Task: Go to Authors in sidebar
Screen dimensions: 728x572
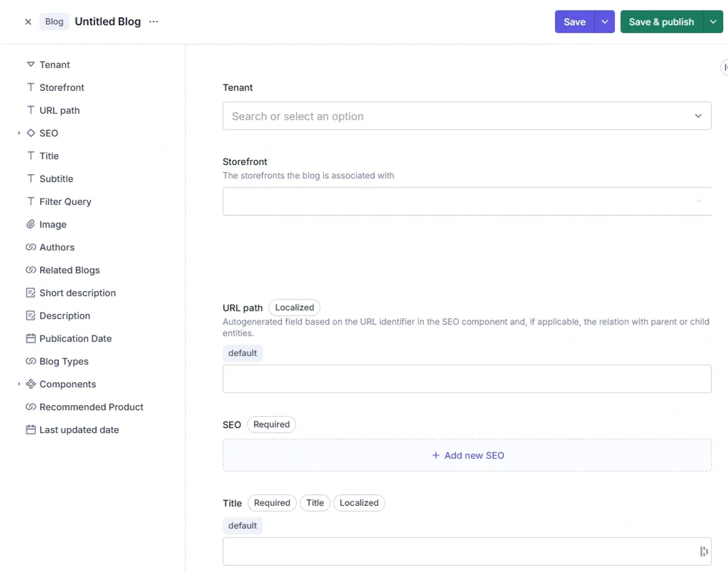Action: (x=57, y=247)
